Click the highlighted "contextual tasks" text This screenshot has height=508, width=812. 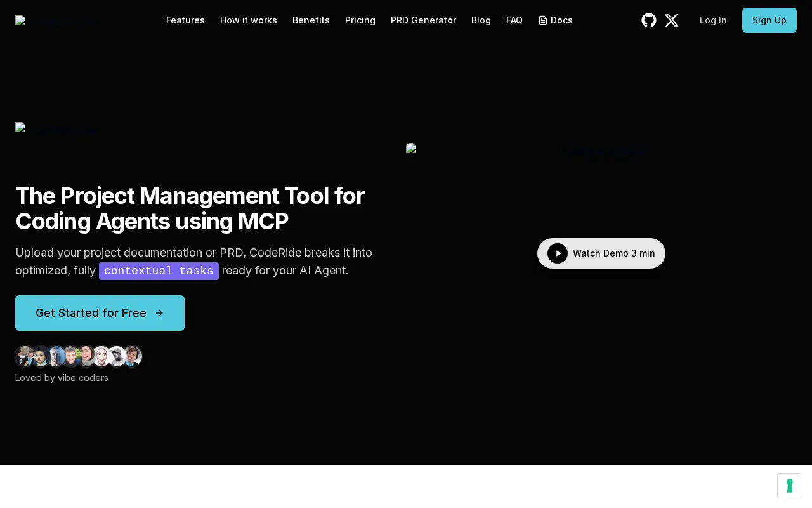[159, 271]
